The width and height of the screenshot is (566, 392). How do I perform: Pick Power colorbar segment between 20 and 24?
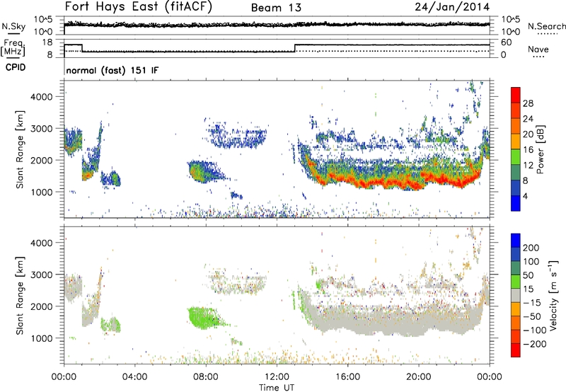[516, 127]
